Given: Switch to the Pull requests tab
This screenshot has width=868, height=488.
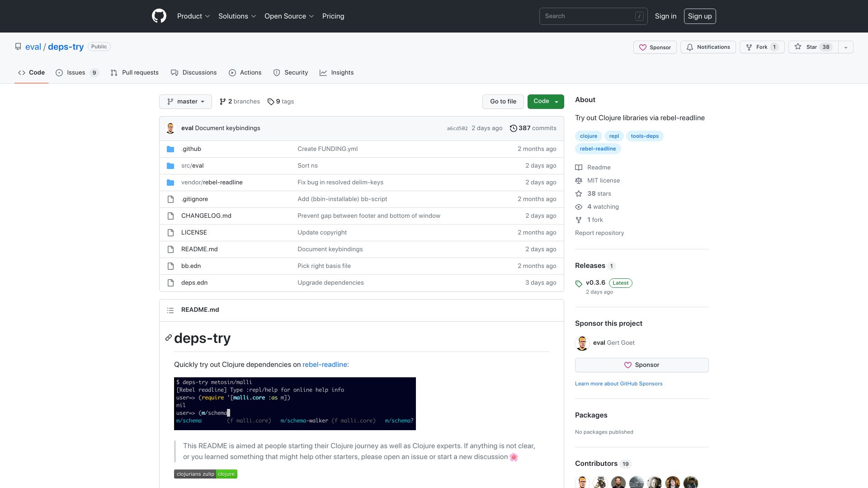Looking at the screenshot, I should [135, 73].
